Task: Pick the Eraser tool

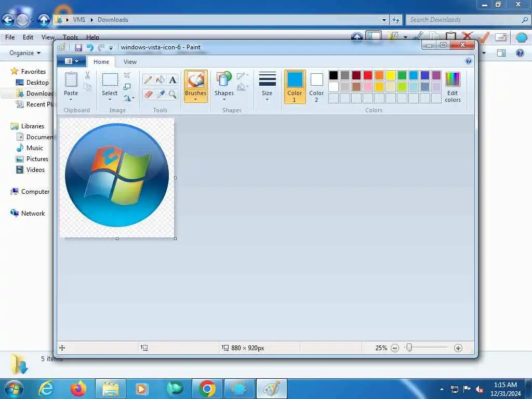Action: coord(148,94)
